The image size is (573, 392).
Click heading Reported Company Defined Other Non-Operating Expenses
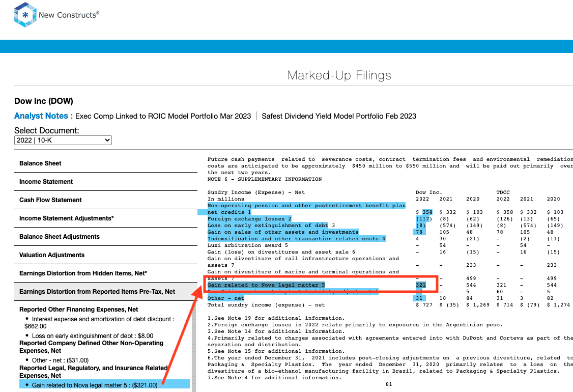coord(92,347)
